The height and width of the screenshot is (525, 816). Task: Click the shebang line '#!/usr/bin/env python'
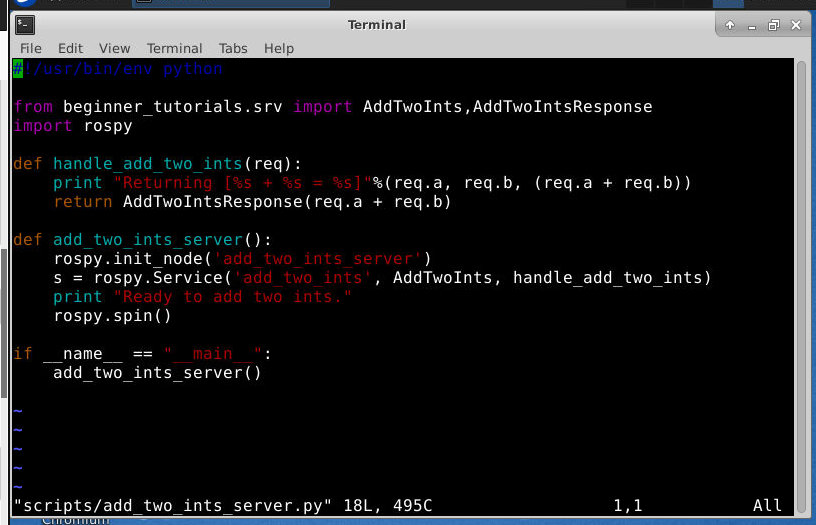pos(118,69)
